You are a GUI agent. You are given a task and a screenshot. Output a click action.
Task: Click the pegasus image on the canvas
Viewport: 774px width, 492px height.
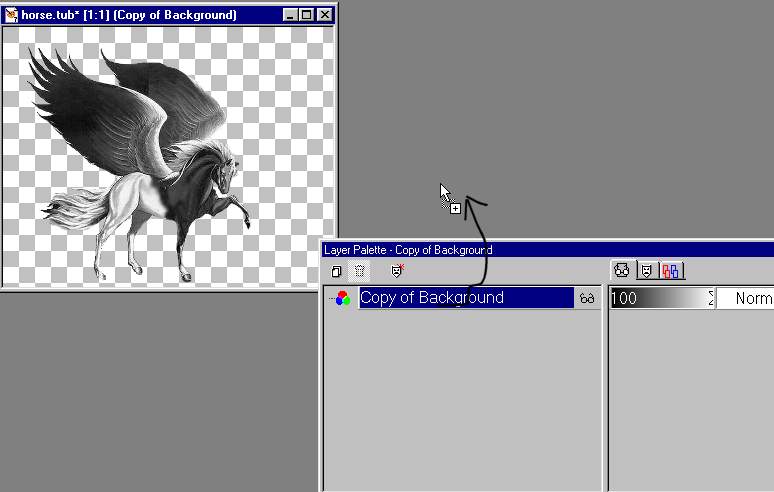tap(140, 163)
